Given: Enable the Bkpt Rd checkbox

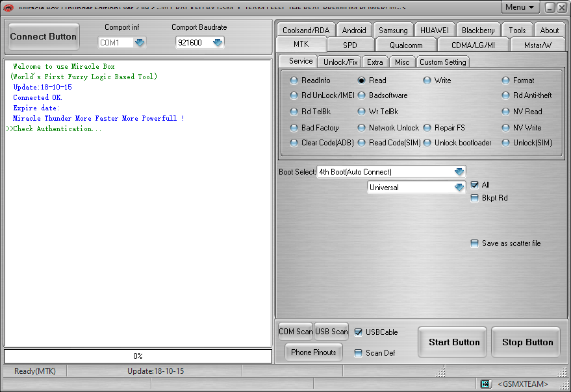Looking at the screenshot, I should click(x=474, y=198).
